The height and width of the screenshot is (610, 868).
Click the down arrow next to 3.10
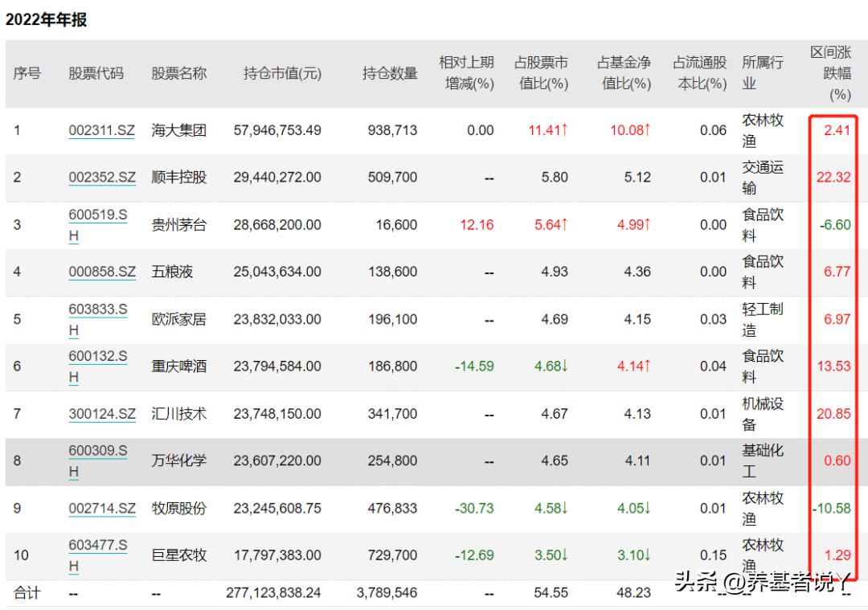click(x=648, y=555)
